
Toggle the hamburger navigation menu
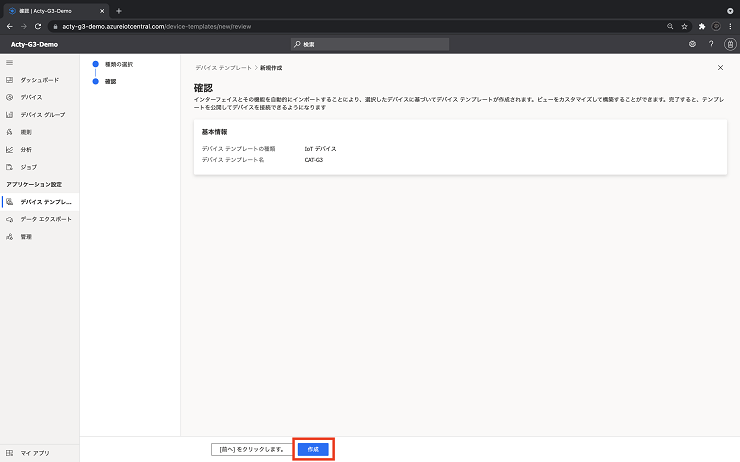coord(9,62)
